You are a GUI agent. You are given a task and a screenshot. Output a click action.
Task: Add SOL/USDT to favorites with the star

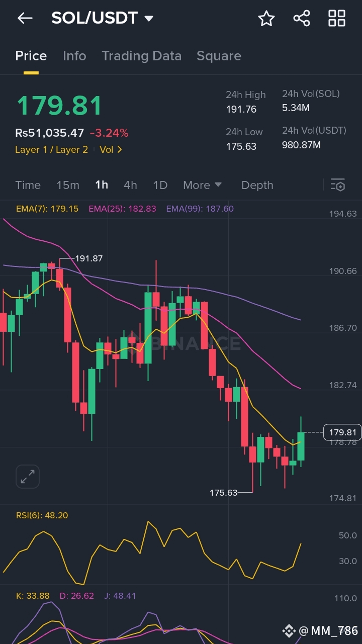pyautogui.click(x=266, y=19)
